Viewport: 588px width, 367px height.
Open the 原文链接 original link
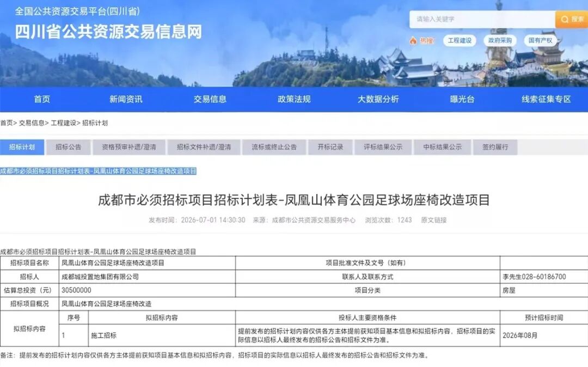[x=434, y=220]
